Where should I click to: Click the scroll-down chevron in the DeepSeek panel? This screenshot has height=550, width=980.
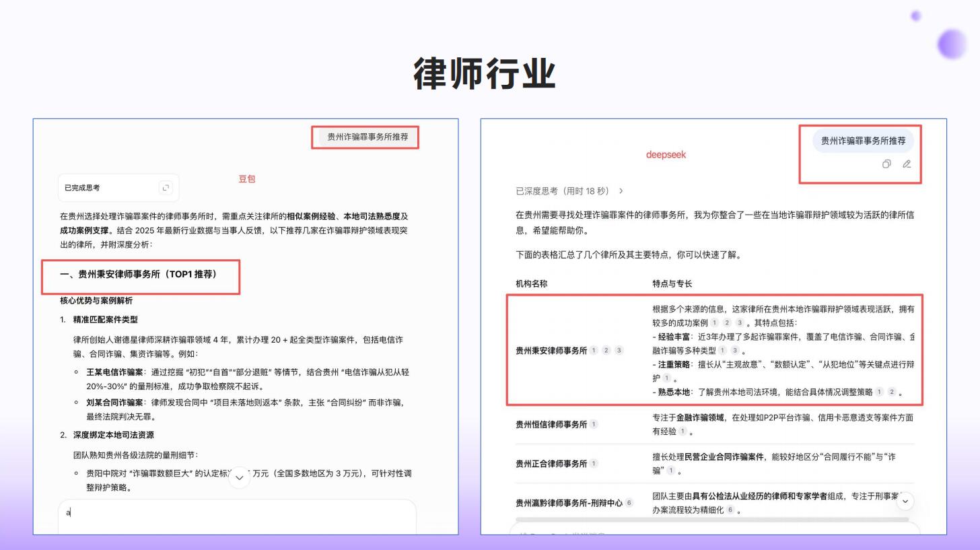click(x=905, y=502)
